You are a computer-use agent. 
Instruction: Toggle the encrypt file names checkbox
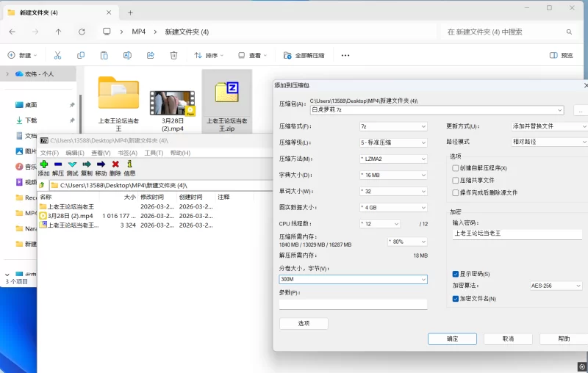tap(456, 299)
